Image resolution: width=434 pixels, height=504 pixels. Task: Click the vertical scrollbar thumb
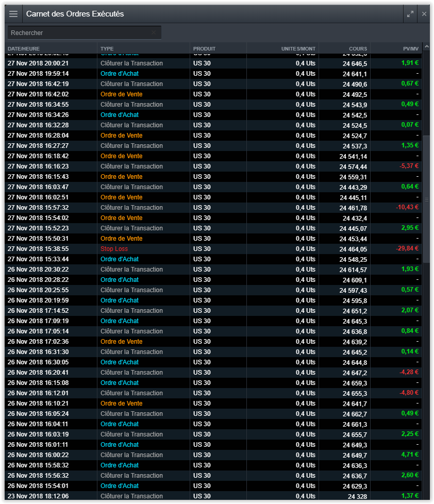click(x=426, y=198)
